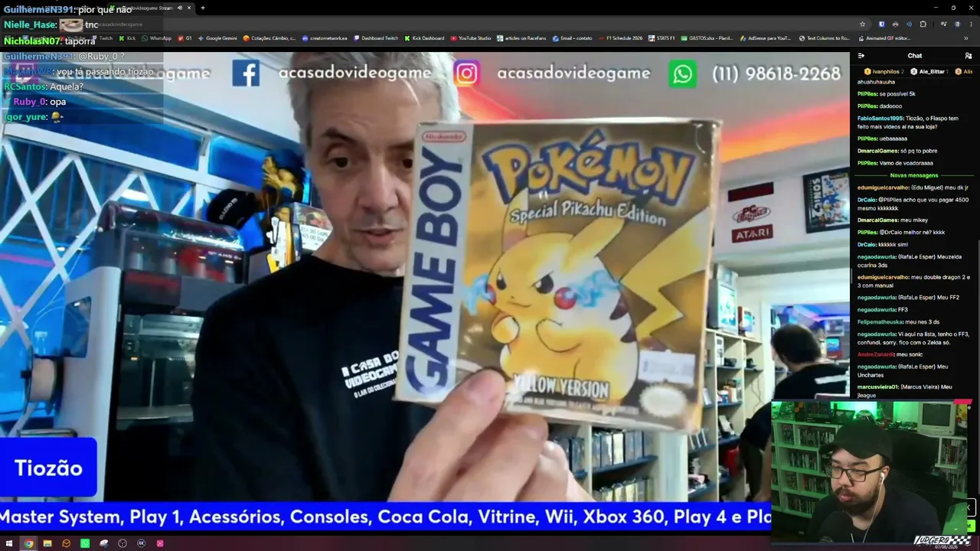Open File Explorer from the taskbar
Viewport: 980px width, 551px height.
[x=47, y=543]
